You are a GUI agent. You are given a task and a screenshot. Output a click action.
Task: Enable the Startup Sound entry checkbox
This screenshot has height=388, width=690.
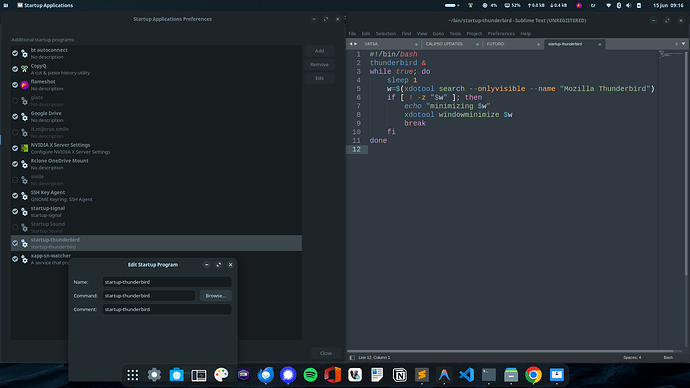click(x=15, y=227)
